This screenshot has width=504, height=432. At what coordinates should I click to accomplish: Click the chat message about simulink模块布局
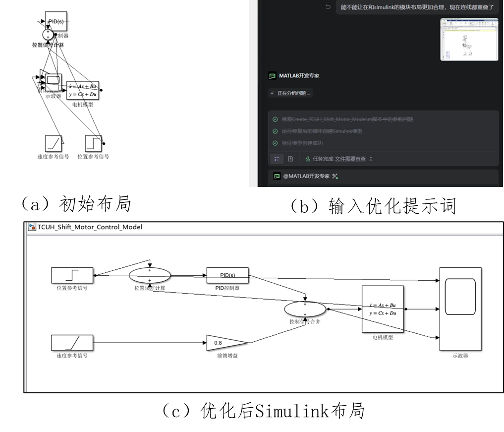pyautogui.click(x=417, y=7)
